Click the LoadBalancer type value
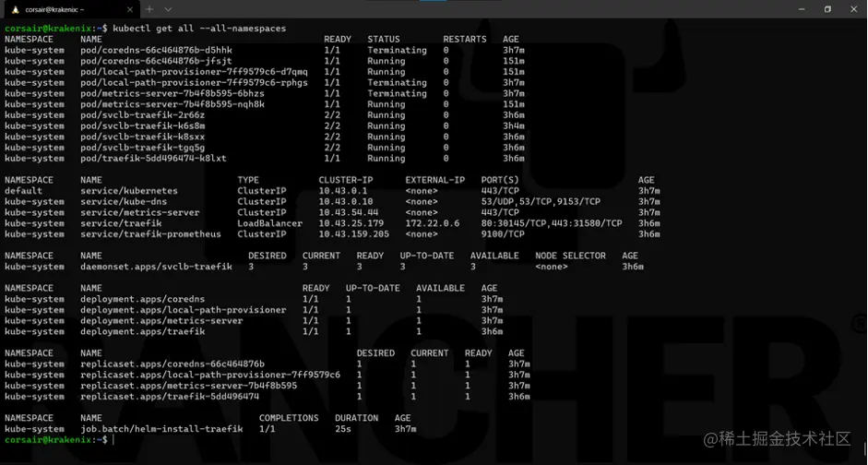This screenshot has height=465, width=868. [x=270, y=223]
